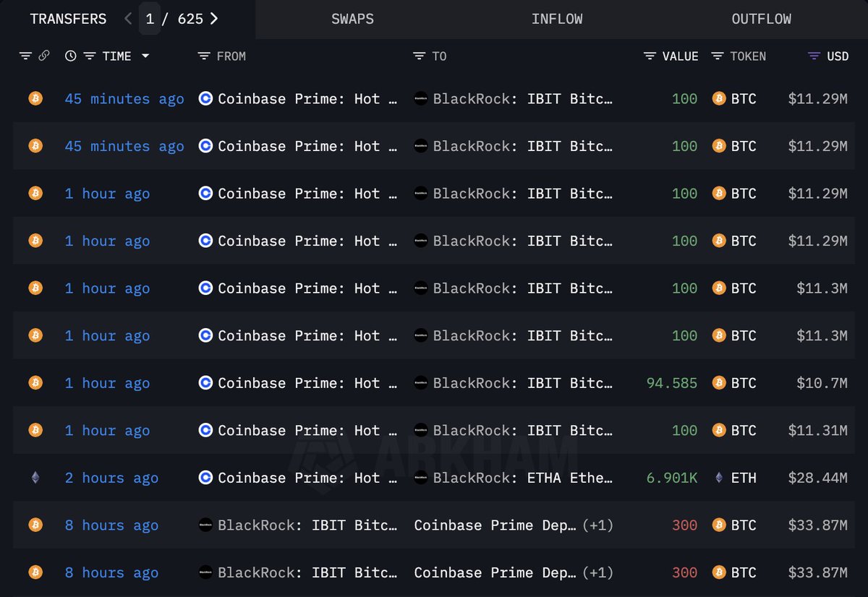Click the leftmost filter icon in header
This screenshot has height=597, width=868.
click(x=25, y=56)
